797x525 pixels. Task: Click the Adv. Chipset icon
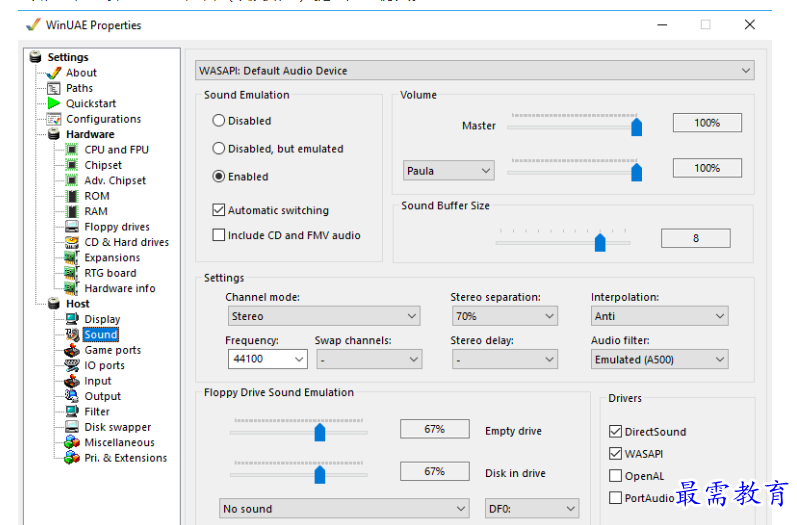(72, 180)
